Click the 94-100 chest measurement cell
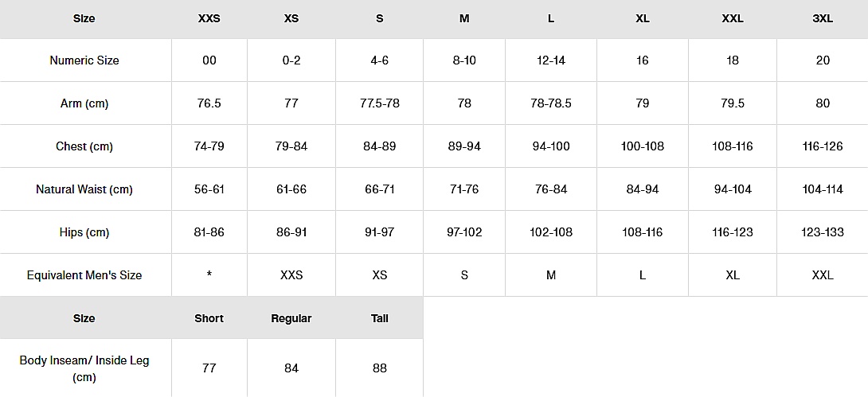Viewport: 868px width, 397px height. coord(551,146)
